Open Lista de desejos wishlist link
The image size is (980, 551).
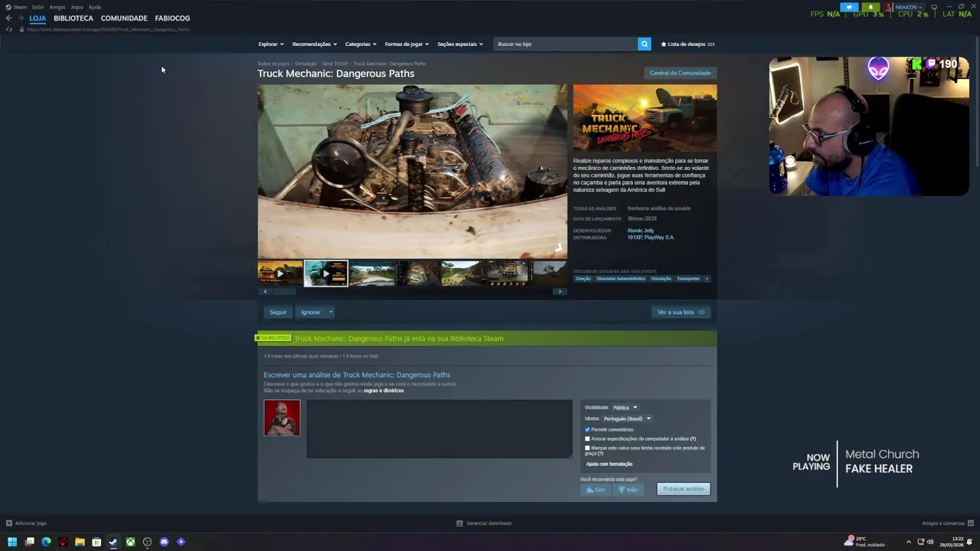coord(688,44)
